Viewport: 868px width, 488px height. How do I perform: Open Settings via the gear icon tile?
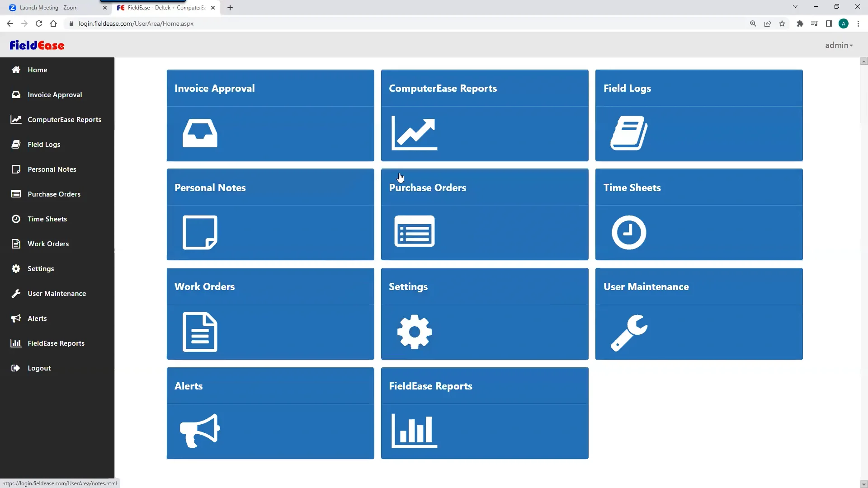(x=414, y=332)
